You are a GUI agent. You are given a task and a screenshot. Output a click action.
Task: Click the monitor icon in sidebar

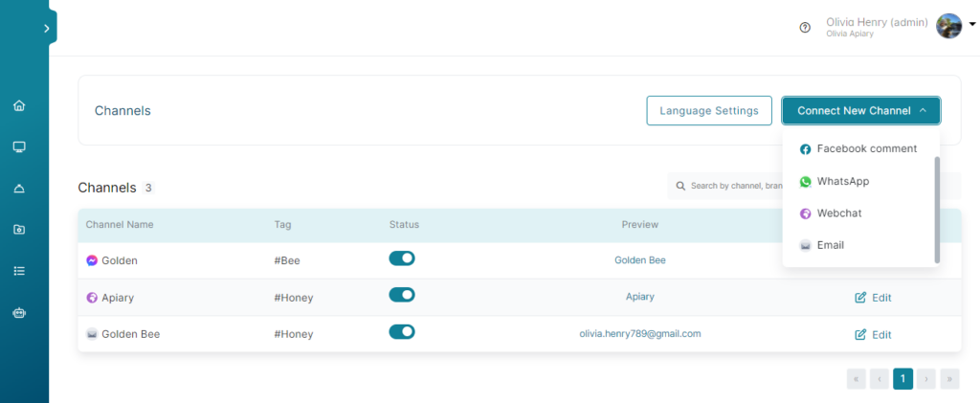[x=19, y=147]
